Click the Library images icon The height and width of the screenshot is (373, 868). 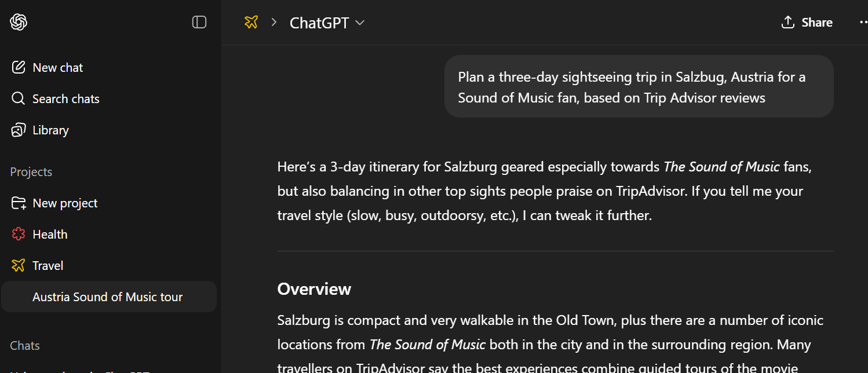click(19, 130)
